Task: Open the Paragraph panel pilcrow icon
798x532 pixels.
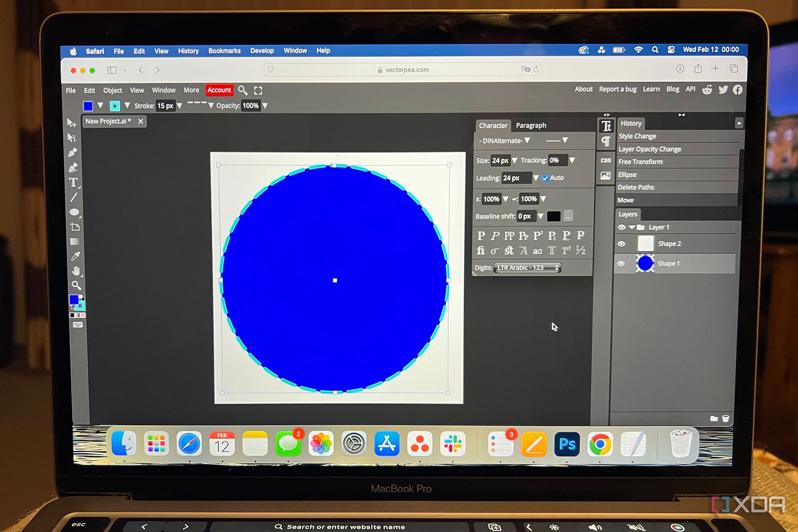Action: click(x=606, y=142)
